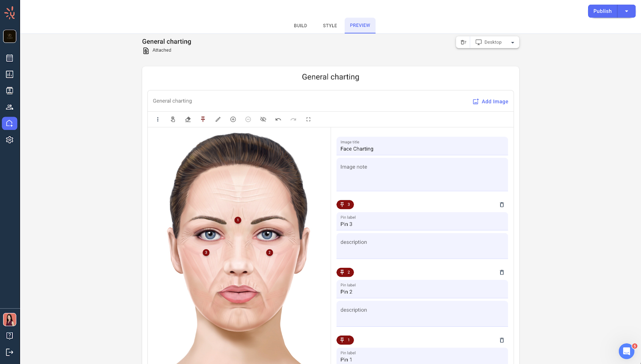
Task: Open settings gear in sidebar
Action: (x=10, y=140)
